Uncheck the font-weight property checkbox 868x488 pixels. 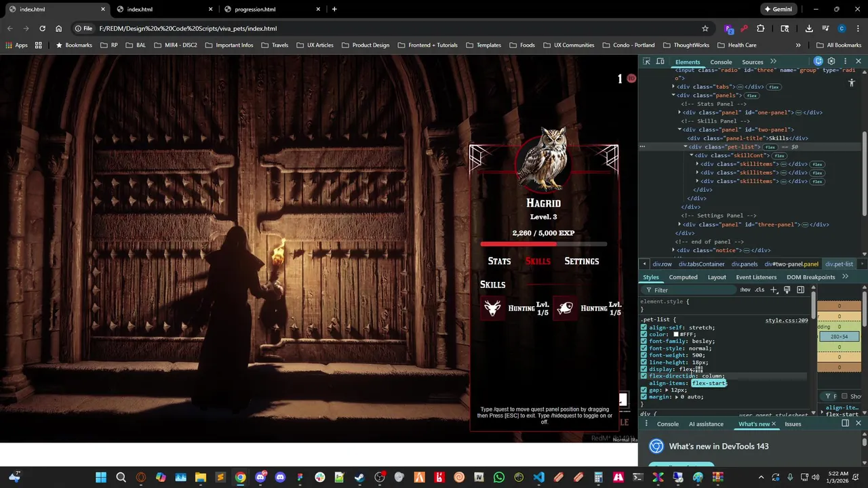tap(644, 355)
